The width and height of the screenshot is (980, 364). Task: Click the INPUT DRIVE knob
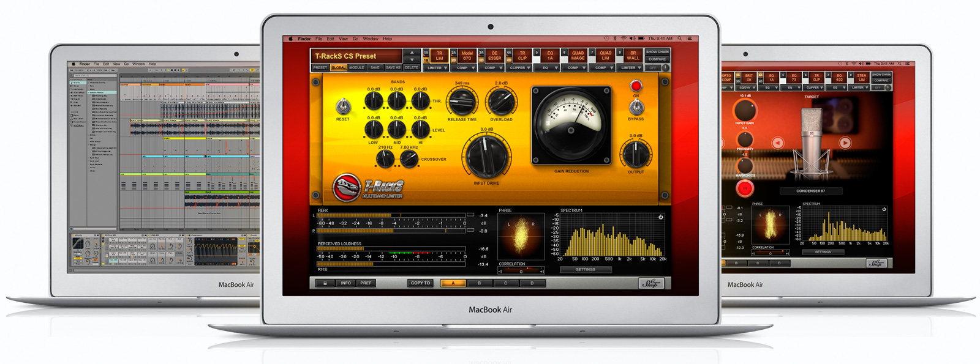(486, 156)
